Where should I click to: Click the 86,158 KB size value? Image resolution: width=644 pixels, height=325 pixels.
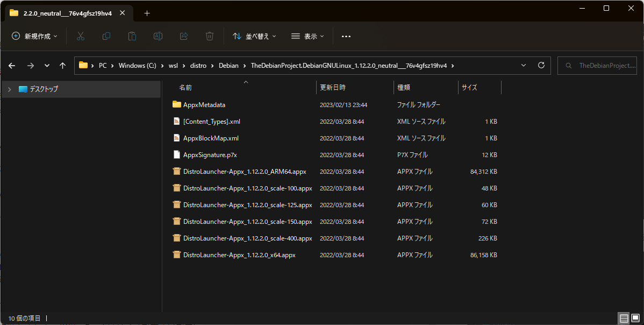pos(484,255)
